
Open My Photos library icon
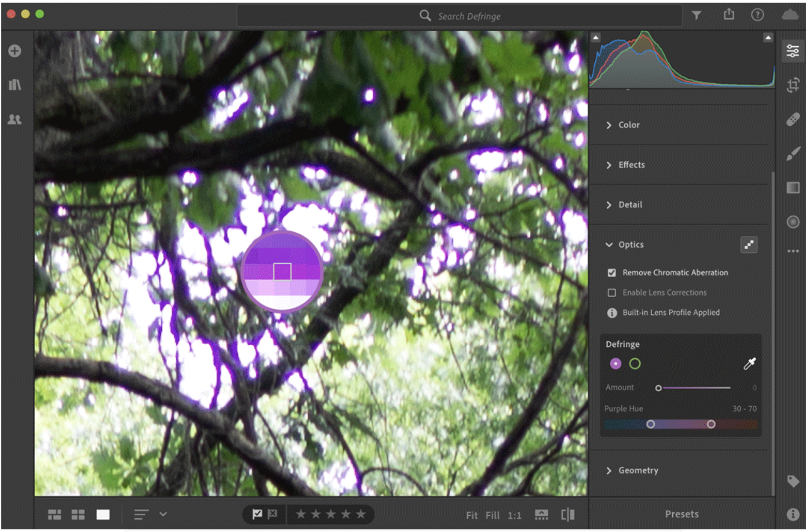[15, 84]
